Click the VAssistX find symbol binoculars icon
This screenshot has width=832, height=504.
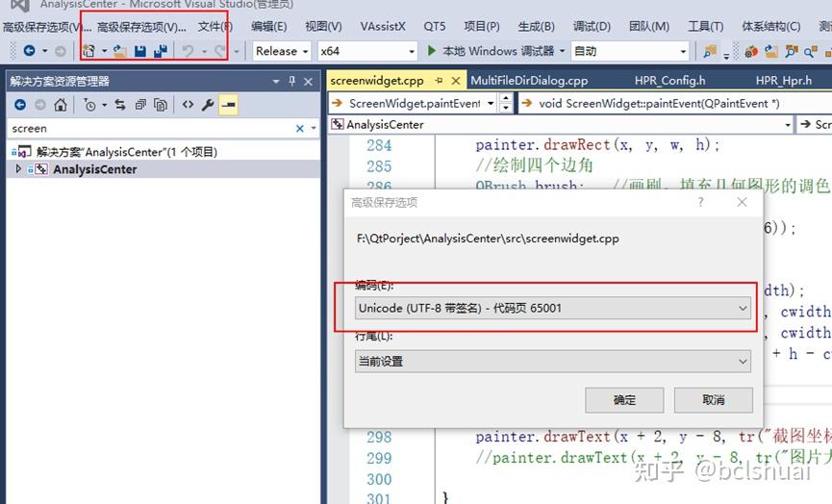pyautogui.click(x=792, y=52)
